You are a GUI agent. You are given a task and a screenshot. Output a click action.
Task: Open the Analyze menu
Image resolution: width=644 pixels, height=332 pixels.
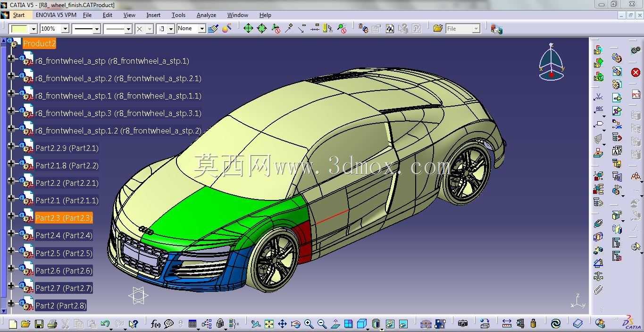click(x=206, y=15)
